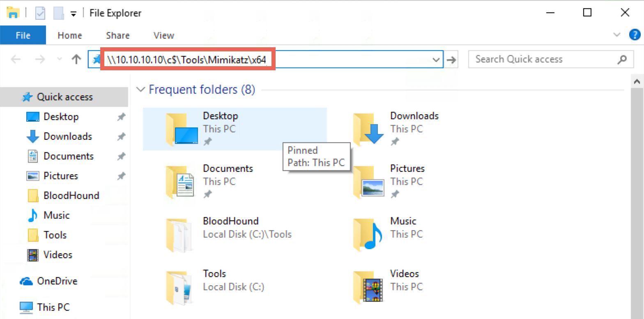Switch to the Share ribbon tab
Viewport: 644px width, 319px height.
click(117, 35)
